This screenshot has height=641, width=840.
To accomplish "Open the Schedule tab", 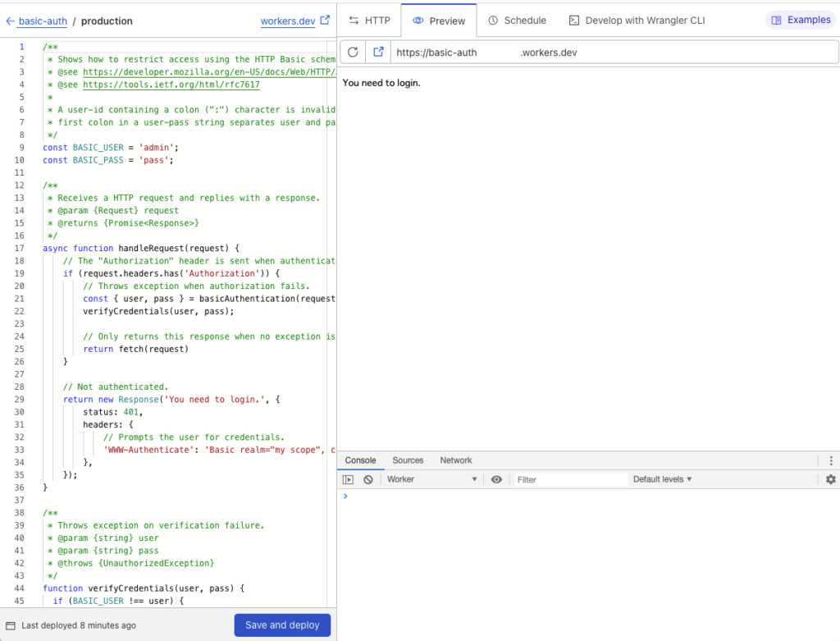I will click(517, 21).
